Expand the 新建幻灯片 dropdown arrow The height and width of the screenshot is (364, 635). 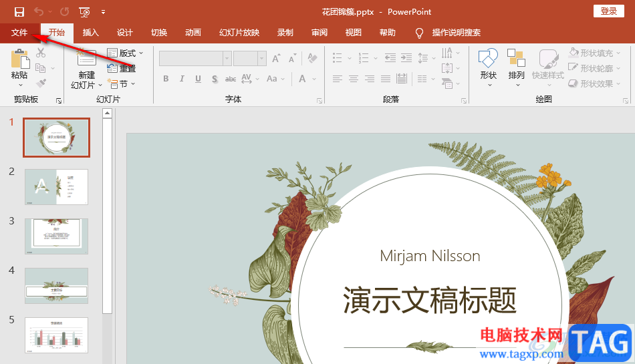coord(100,85)
